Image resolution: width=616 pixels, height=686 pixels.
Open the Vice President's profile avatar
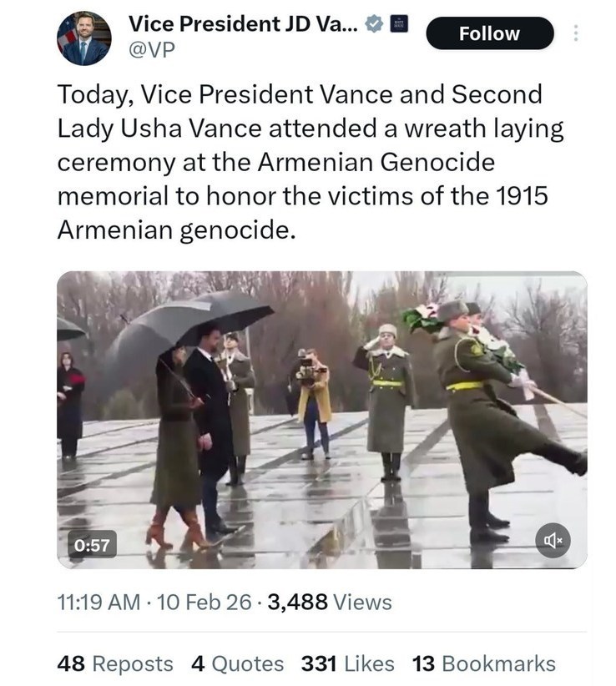[83, 39]
